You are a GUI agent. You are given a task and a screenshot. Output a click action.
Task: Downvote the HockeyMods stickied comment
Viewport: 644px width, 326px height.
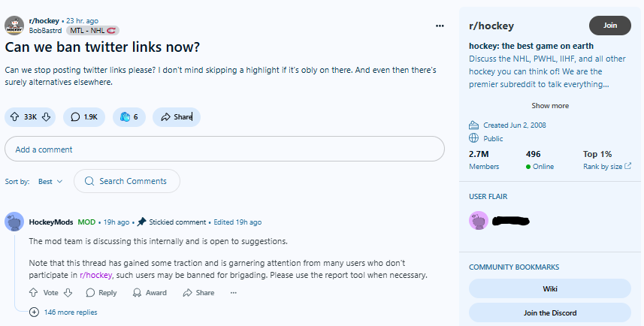[68, 293]
